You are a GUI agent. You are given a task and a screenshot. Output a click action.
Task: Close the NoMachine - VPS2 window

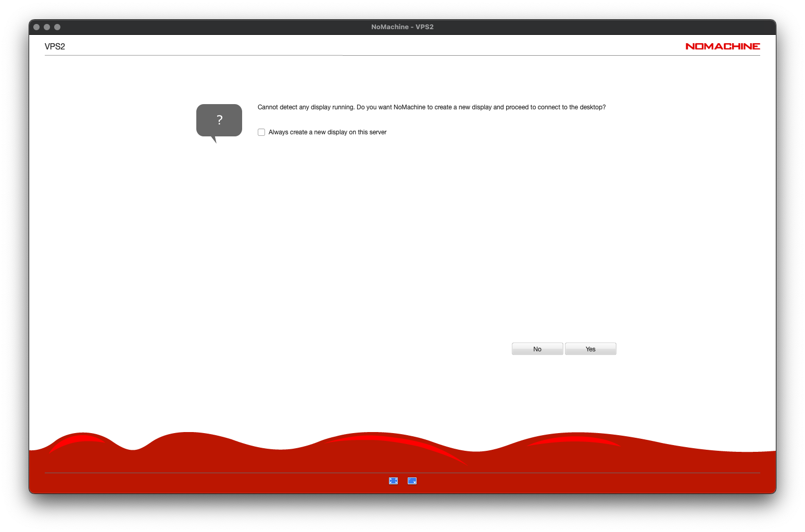coord(36,27)
